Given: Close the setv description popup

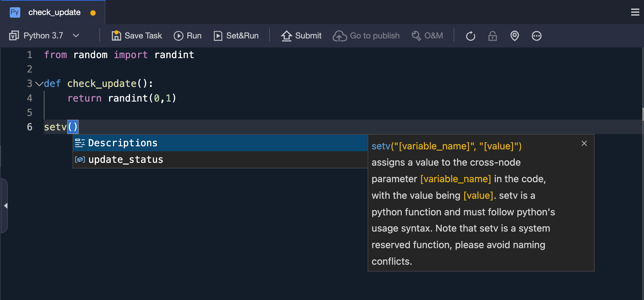Looking at the screenshot, I should [584, 143].
